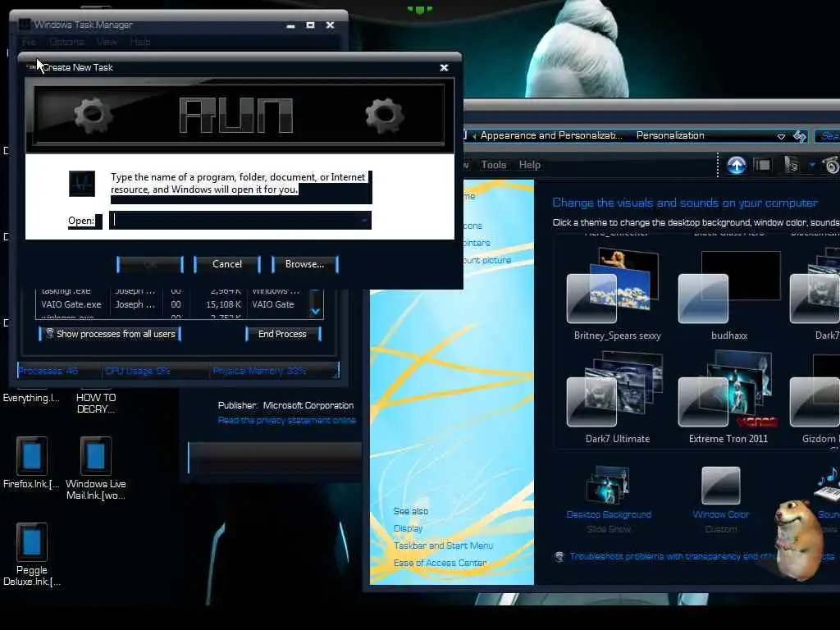Viewport: 840px width, 630px height.
Task: Click Taskbar and Start Menu link
Action: pyautogui.click(x=443, y=546)
